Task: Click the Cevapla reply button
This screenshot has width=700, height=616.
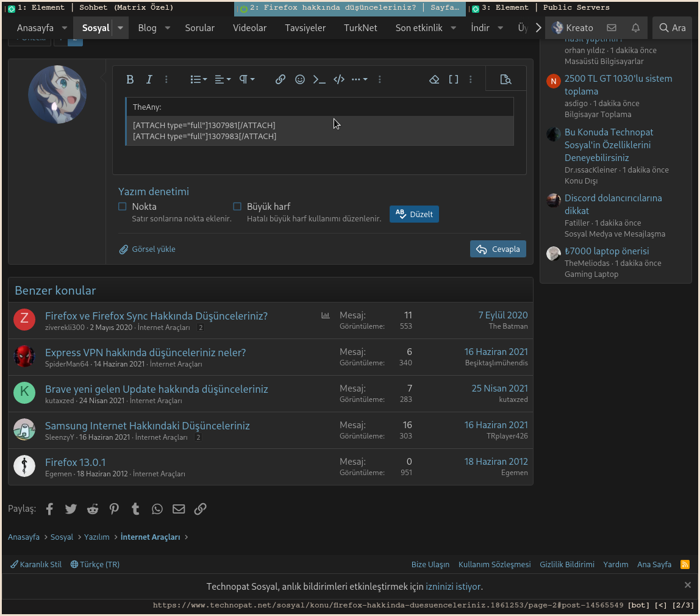Action: [x=498, y=249]
